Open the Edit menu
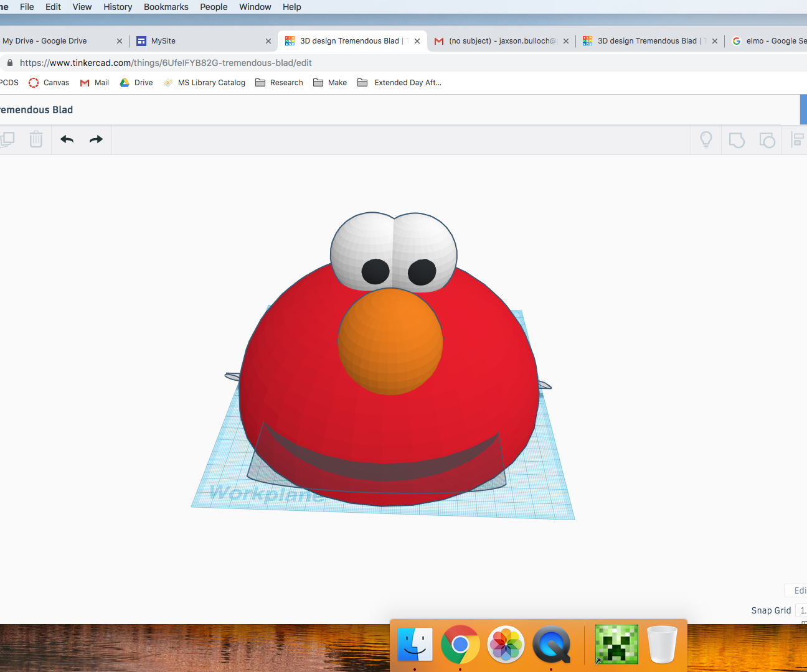The image size is (807, 672). tap(53, 7)
